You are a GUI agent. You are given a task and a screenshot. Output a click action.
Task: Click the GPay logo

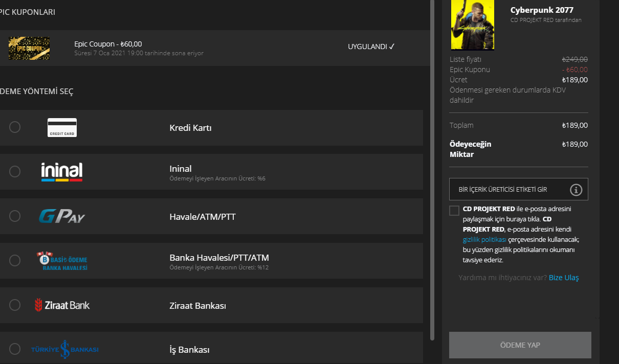(x=62, y=216)
